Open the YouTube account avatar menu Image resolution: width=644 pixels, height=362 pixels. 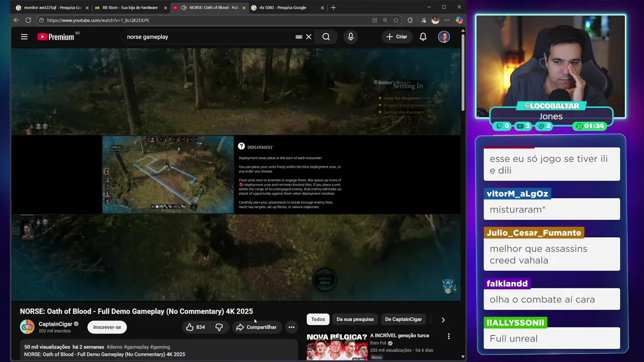point(444,37)
